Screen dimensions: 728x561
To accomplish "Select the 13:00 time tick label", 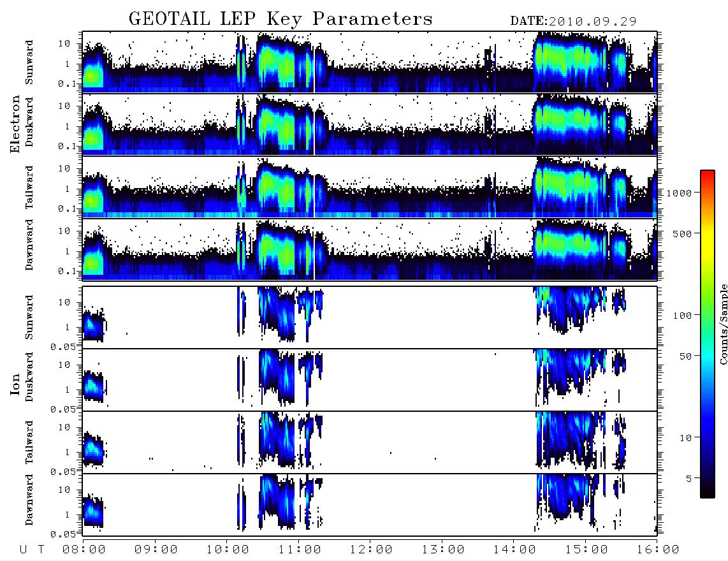I will click(x=443, y=550).
